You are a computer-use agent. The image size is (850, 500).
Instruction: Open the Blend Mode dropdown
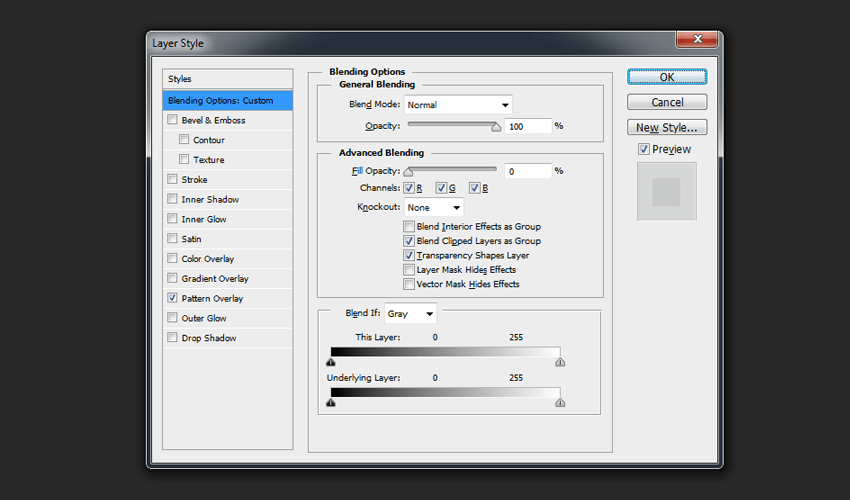[x=458, y=105]
